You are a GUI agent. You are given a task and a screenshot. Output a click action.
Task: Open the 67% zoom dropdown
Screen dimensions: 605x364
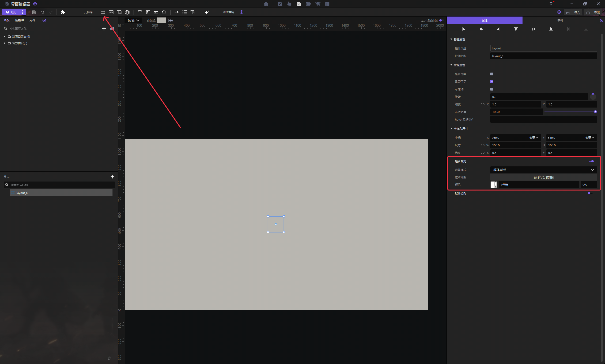pyautogui.click(x=134, y=20)
